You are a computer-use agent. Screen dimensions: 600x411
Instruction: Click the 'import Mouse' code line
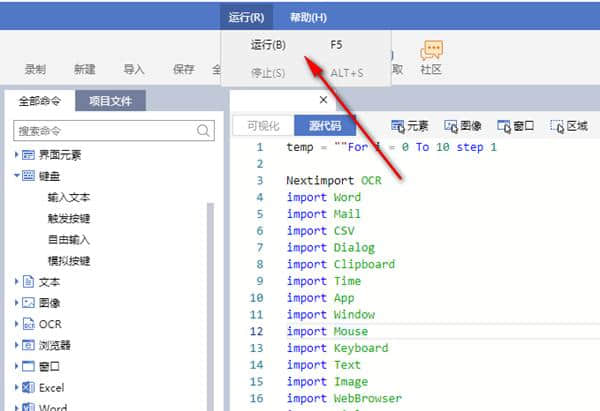click(x=327, y=331)
